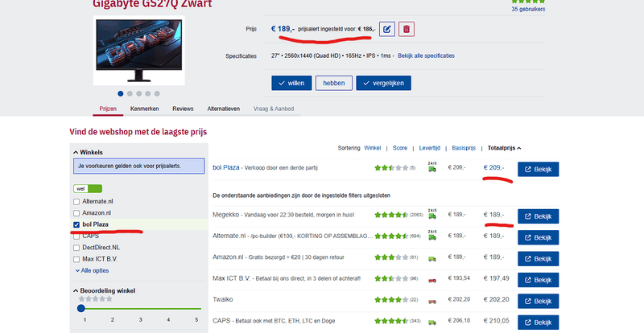Click Bekijk button for CAPS
This screenshot has height=333, width=644.
538,323
